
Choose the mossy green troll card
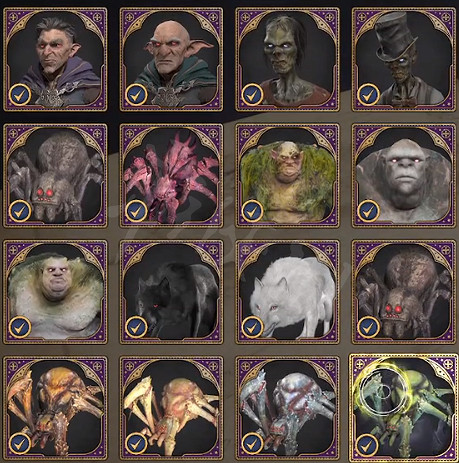click(x=288, y=176)
